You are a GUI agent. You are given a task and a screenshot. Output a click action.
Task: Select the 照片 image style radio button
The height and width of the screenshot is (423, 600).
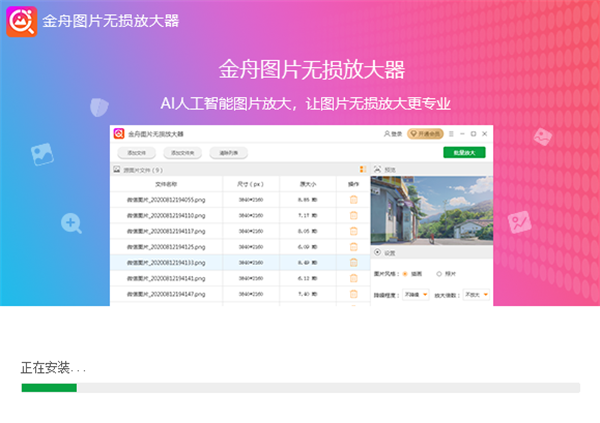439,273
